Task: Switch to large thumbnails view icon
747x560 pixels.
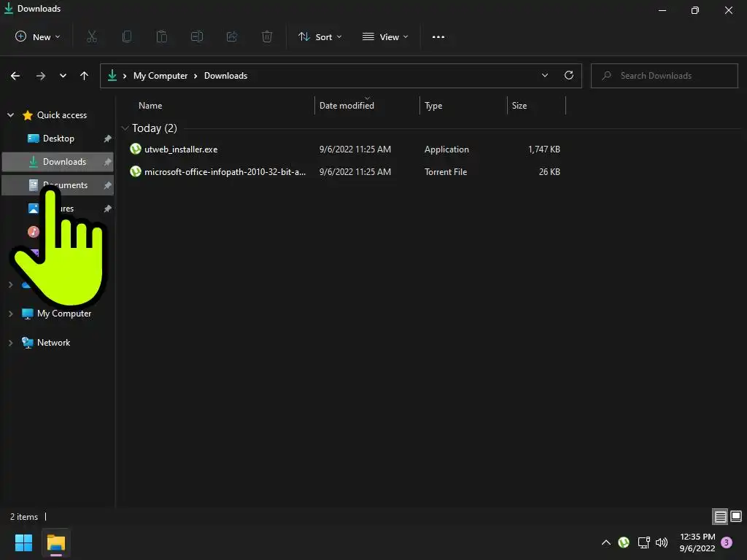Action: pos(736,516)
